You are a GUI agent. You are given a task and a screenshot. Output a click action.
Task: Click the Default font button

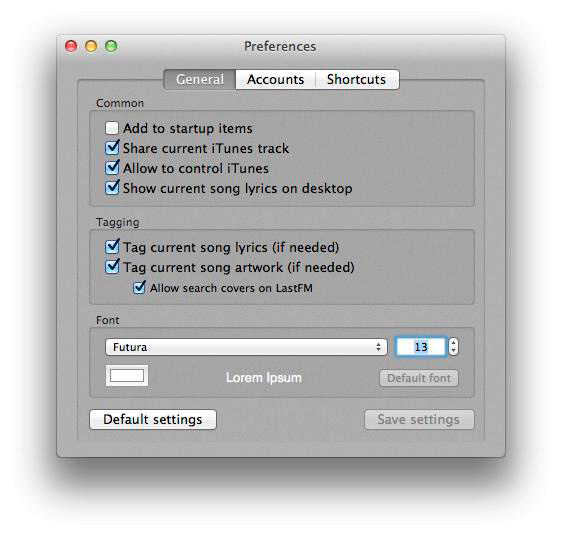[x=419, y=378]
